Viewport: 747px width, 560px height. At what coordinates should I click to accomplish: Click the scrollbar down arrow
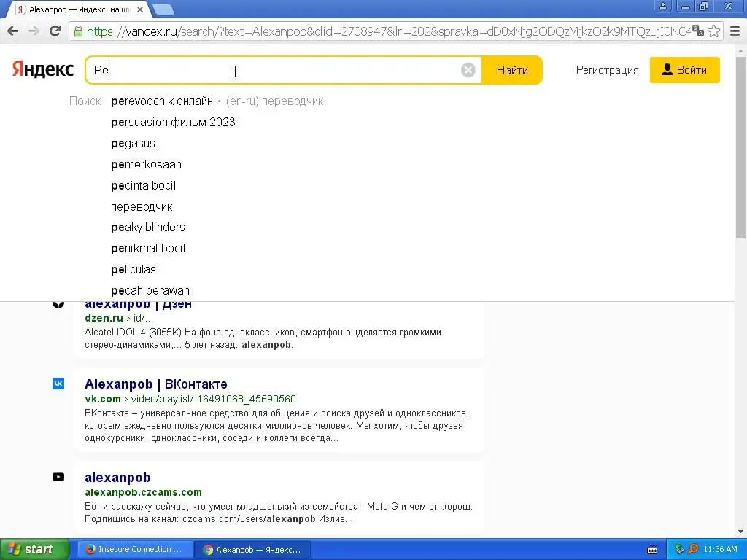pyautogui.click(x=741, y=532)
